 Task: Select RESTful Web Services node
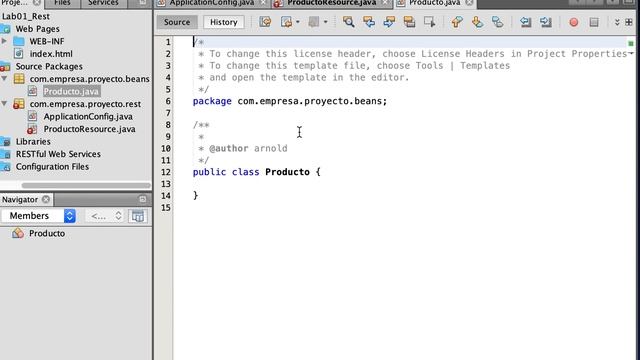click(x=58, y=154)
